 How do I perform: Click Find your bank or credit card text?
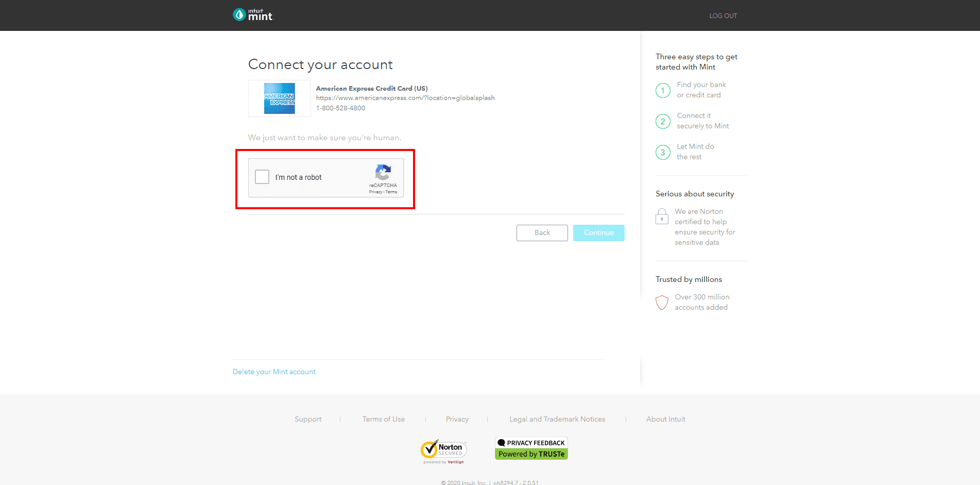tap(701, 90)
